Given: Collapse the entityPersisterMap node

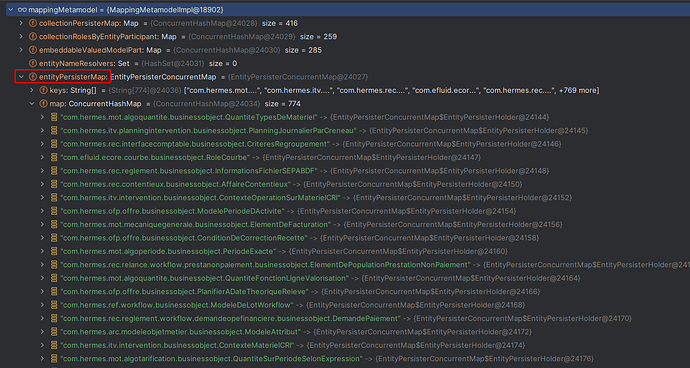Looking at the screenshot, I should tap(21, 77).
